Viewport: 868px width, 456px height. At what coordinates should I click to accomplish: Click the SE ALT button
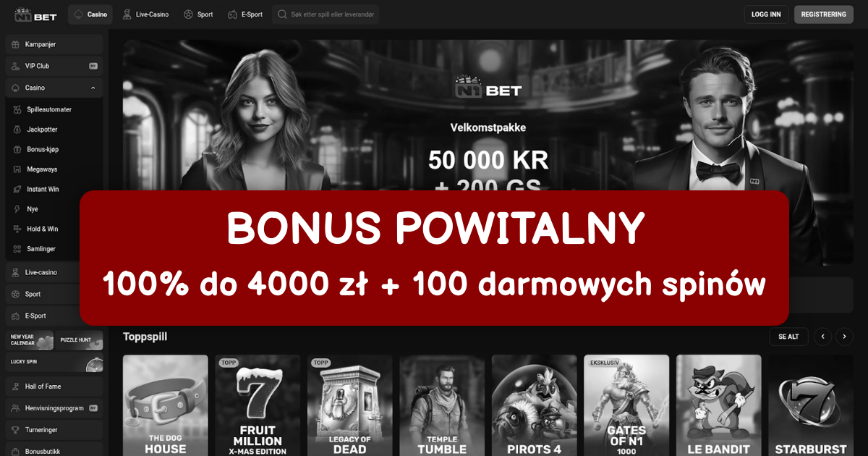pyautogui.click(x=788, y=337)
